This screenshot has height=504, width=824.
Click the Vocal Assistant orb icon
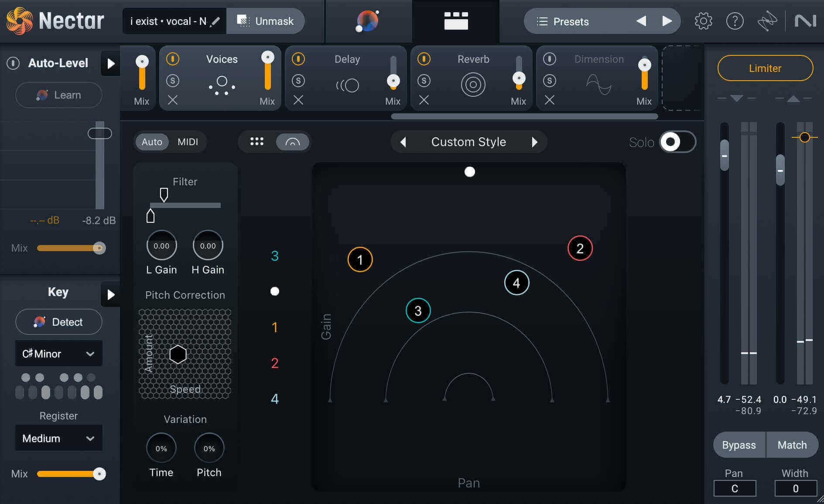coord(368,21)
